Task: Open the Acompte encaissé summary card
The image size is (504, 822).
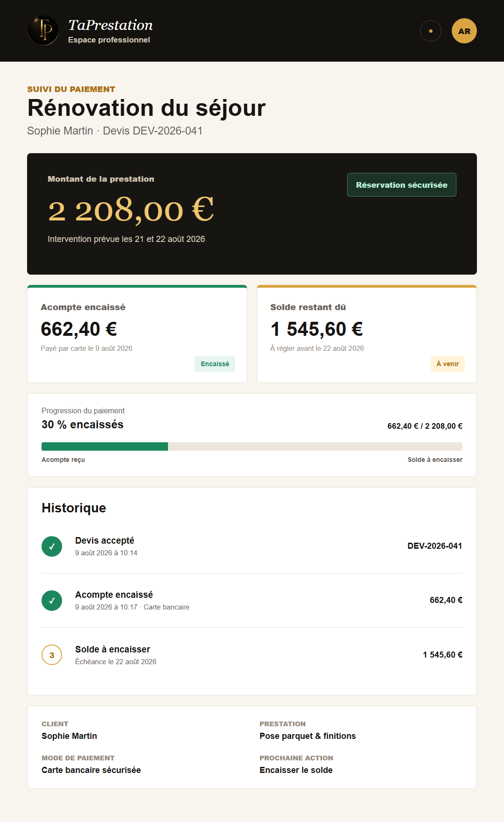Action: tap(137, 334)
